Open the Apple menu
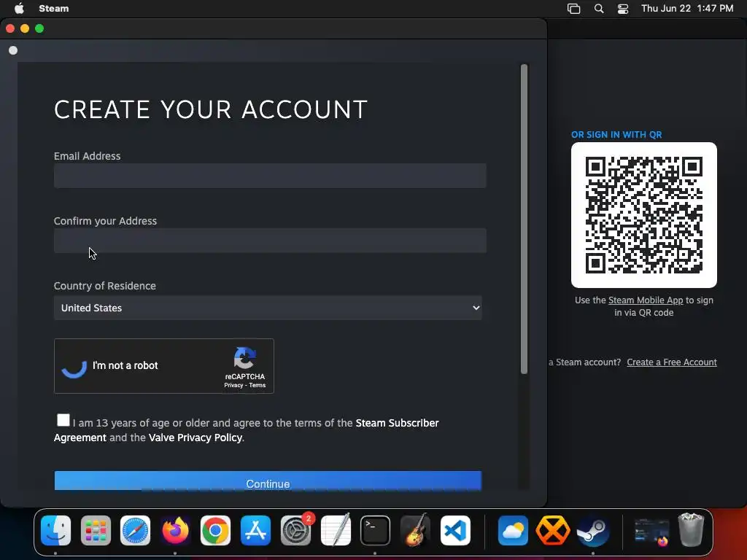This screenshot has height=560, width=747. [x=19, y=8]
